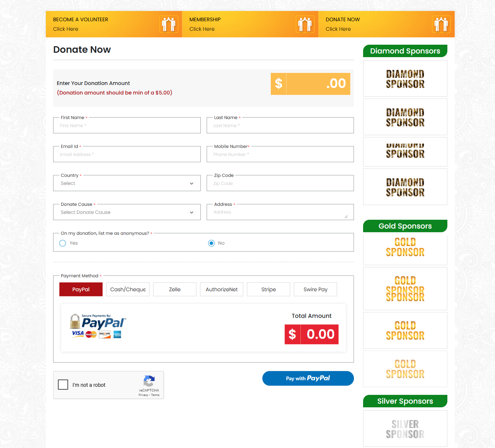Click the Become a Volunteer people icon
This screenshot has width=495, height=448.
click(x=169, y=24)
